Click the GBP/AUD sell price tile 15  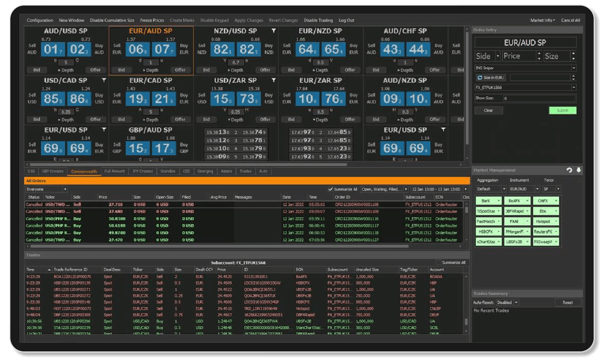coord(138,148)
